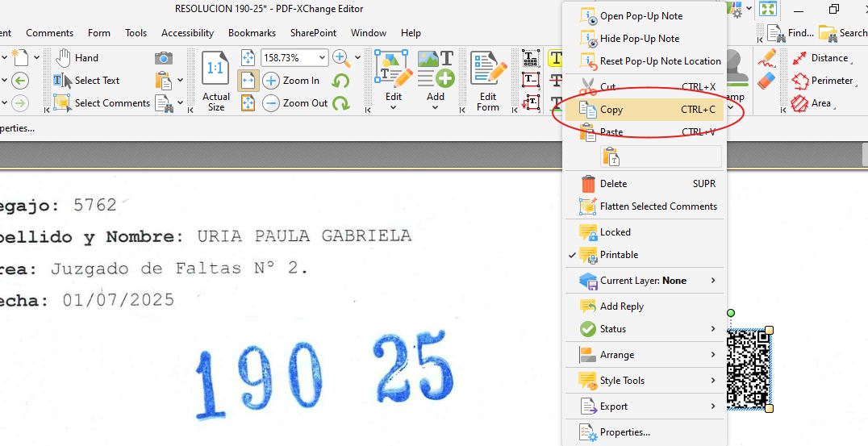Open the Bookmarks menu
The width and height of the screenshot is (868, 446).
pyautogui.click(x=252, y=33)
